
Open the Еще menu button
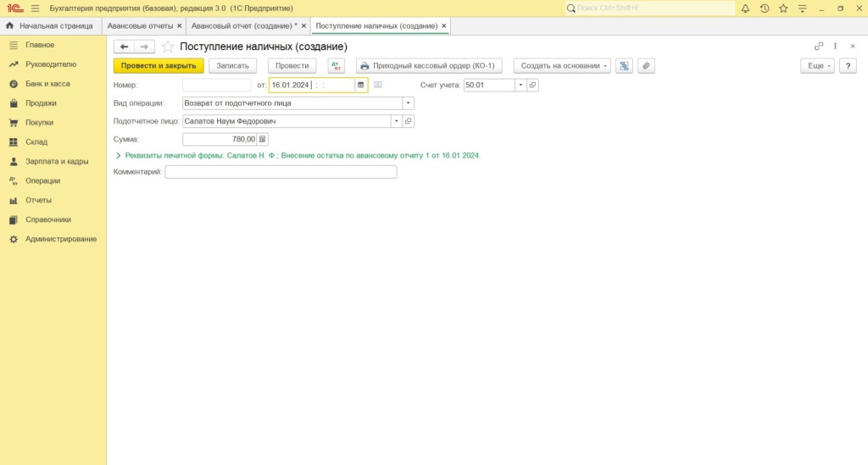(816, 65)
